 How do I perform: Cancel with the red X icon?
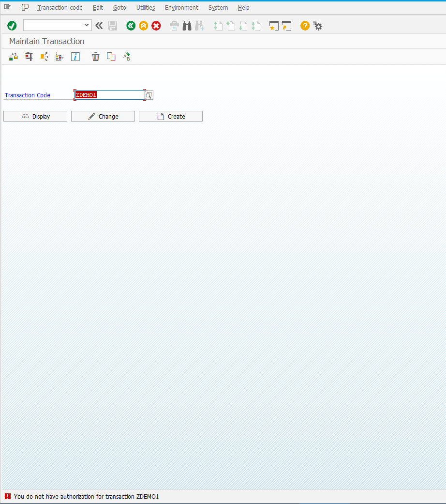pos(156,26)
